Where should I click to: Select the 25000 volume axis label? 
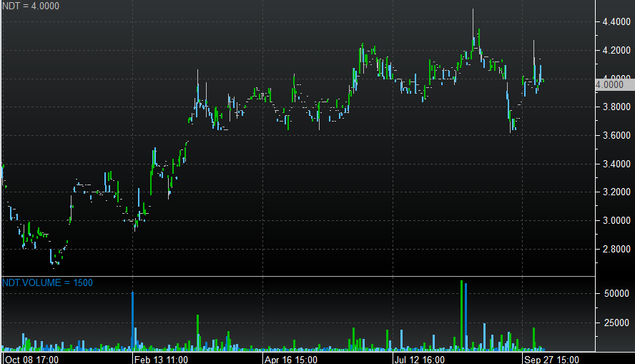616,323
